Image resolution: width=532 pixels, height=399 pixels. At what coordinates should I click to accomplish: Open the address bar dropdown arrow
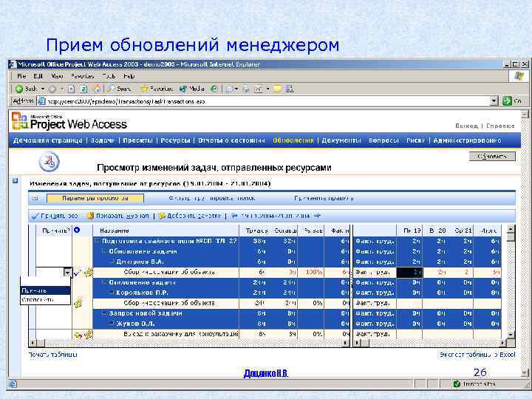pos(494,100)
